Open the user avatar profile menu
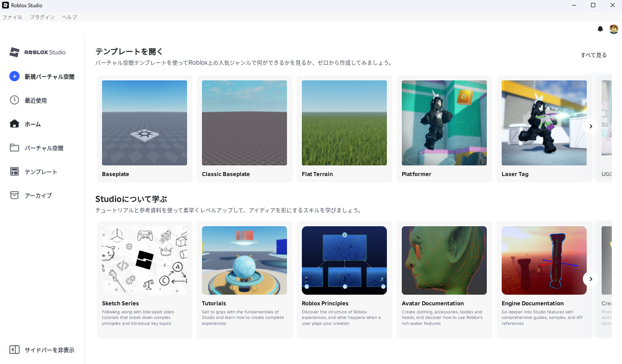 613,29
